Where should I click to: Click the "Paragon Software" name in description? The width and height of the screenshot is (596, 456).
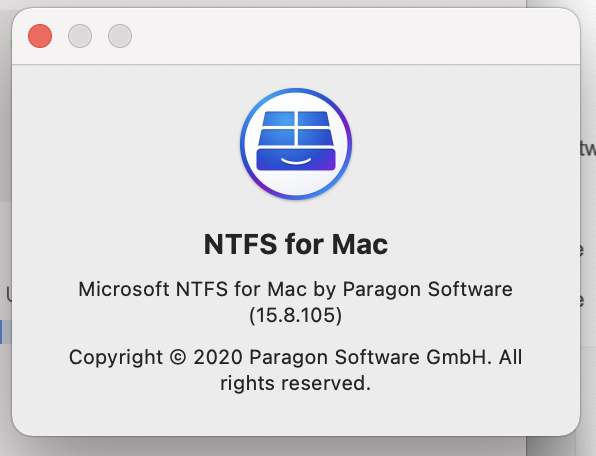tap(428, 289)
